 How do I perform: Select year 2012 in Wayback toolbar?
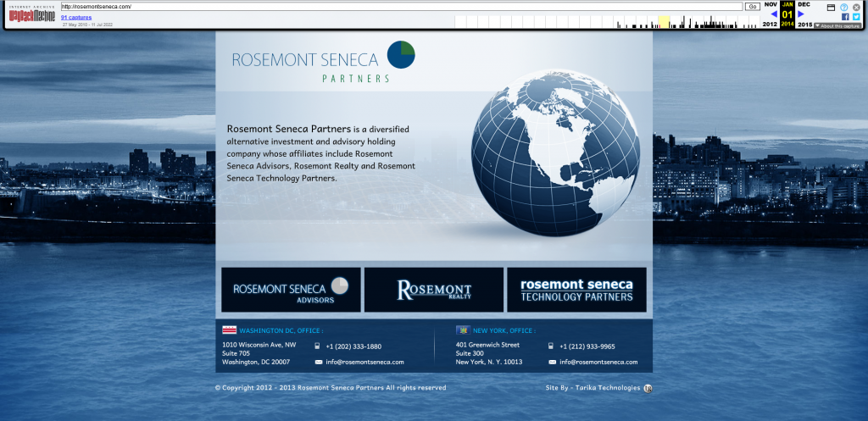[770, 25]
